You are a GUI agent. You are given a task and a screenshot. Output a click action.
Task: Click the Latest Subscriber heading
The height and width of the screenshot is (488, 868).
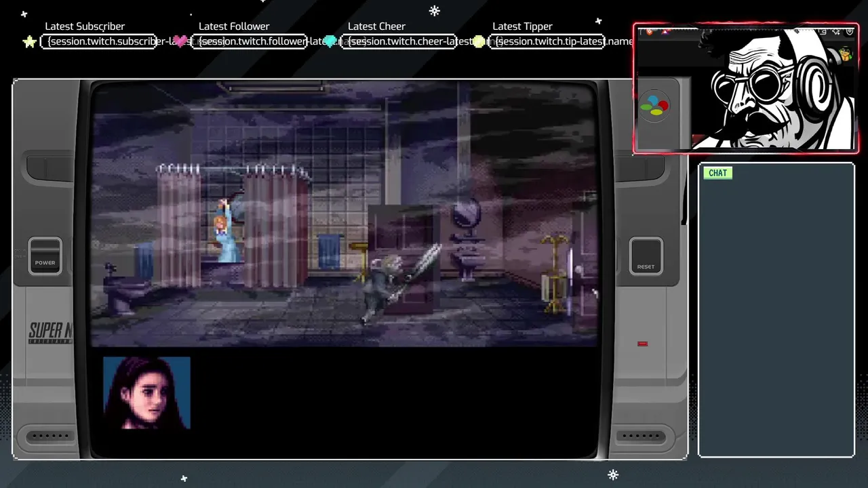(x=85, y=26)
